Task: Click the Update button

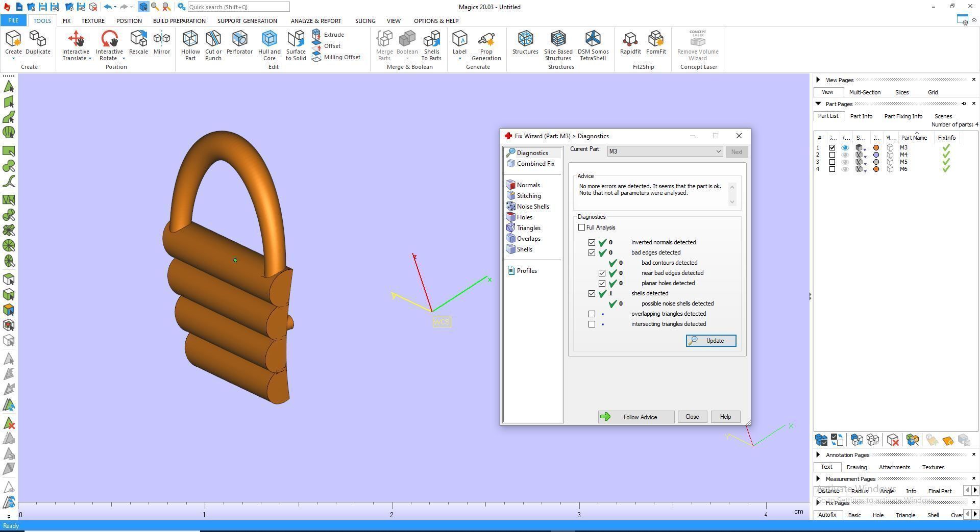Action: [x=711, y=341]
